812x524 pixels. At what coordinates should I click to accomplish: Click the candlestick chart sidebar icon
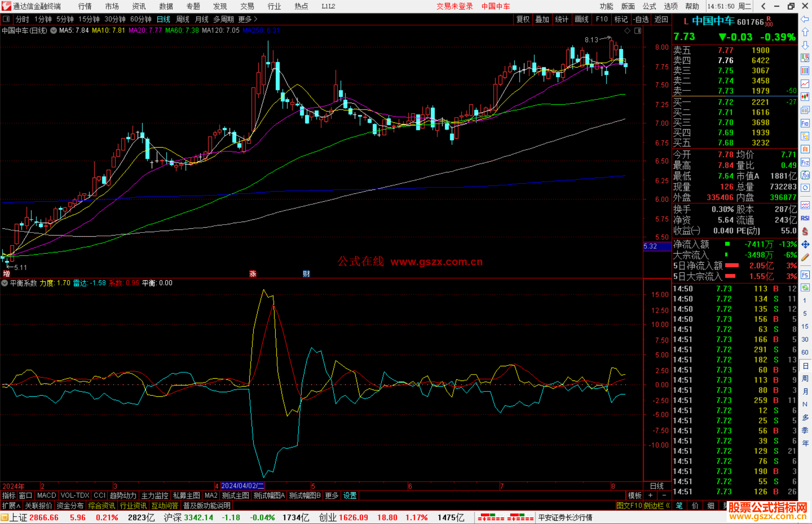pyautogui.click(x=805, y=97)
